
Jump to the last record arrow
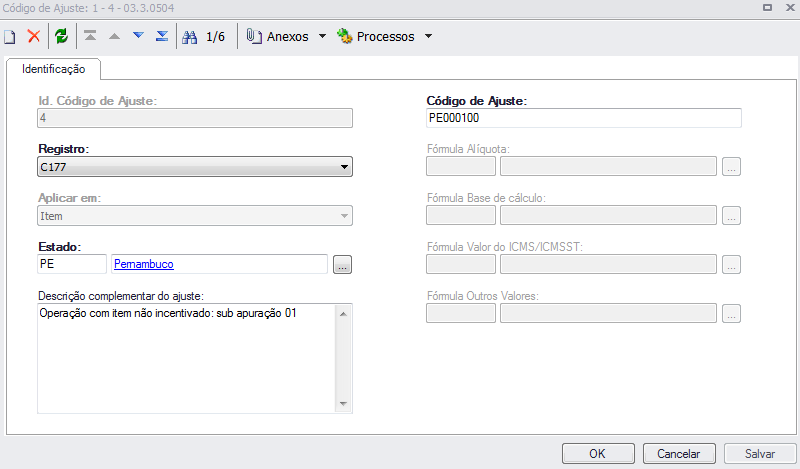click(162, 37)
